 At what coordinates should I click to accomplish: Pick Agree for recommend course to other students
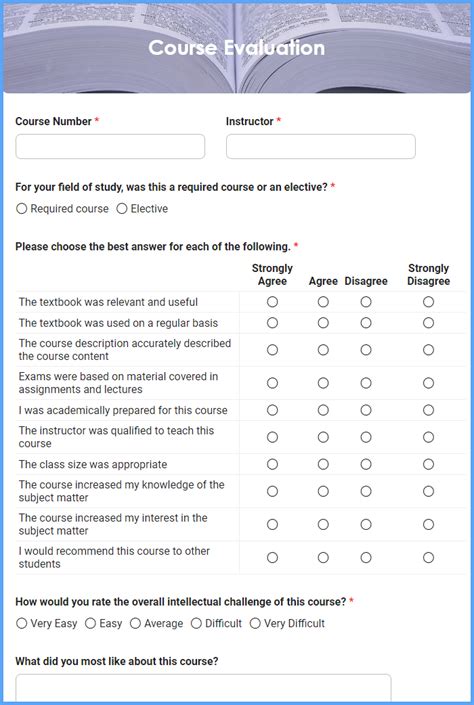coord(323,558)
